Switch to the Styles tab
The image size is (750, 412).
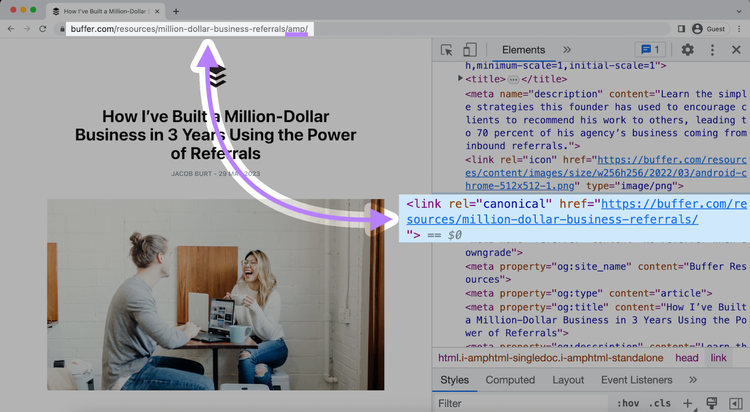454,380
